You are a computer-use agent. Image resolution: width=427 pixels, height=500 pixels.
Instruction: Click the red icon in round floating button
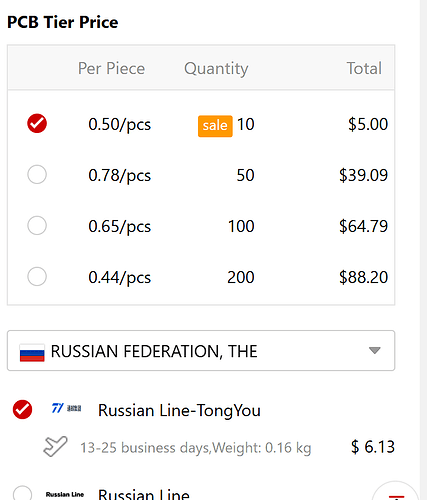pos(396,497)
